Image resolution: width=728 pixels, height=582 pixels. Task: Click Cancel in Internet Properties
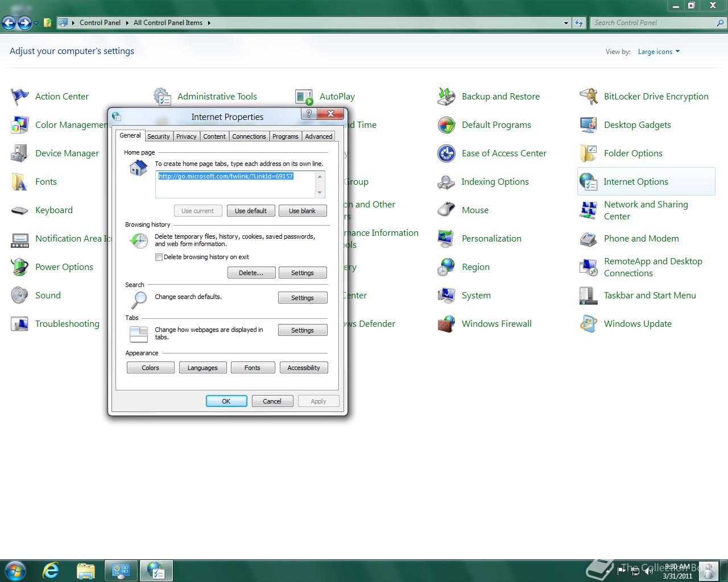[272, 401]
